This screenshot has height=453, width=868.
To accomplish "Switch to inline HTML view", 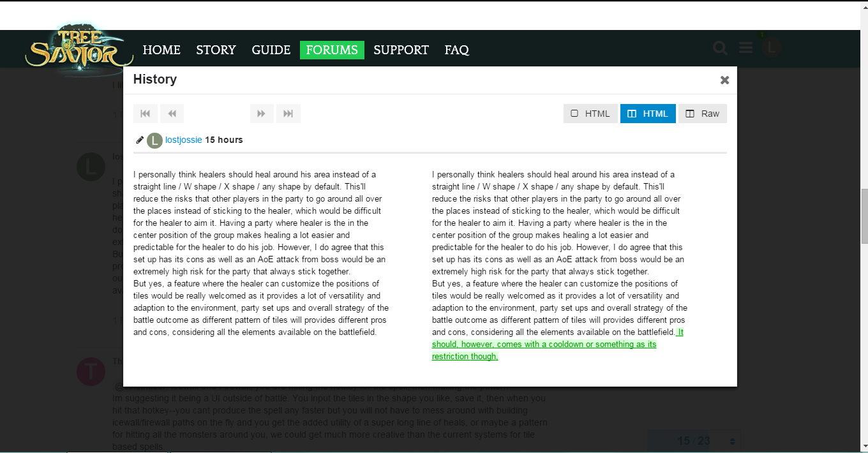I will [590, 114].
